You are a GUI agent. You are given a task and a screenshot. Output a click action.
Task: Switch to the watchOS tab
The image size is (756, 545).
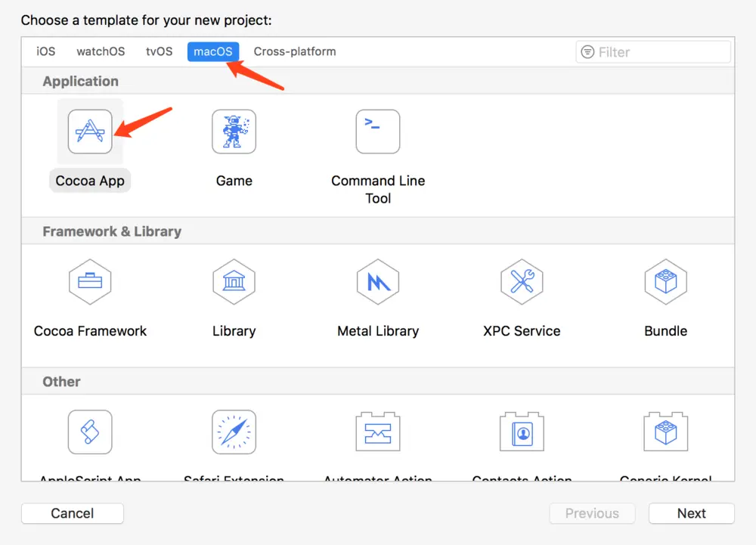(101, 51)
